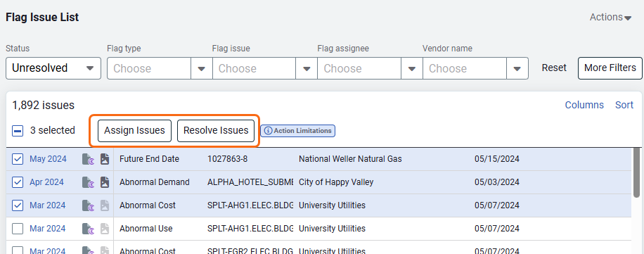
Task: Expand the Flag type dropdown arrow
Action: tap(201, 68)
